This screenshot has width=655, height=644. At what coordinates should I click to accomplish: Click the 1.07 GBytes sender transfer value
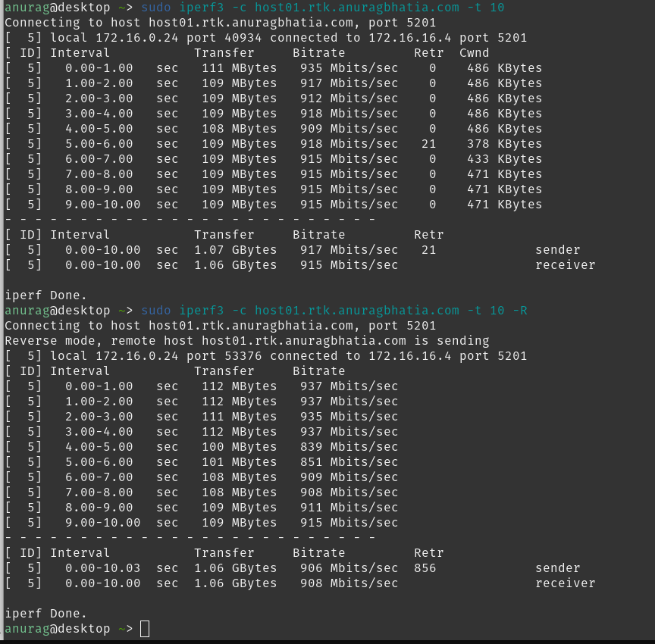(x=236, y=250)
